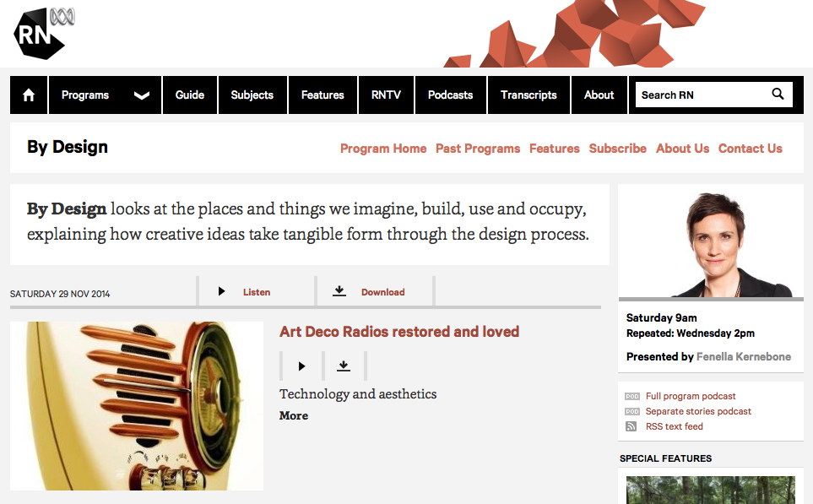Select the Transcripts menu item
This screenshot has width=813, height=504.
point(528,95)
